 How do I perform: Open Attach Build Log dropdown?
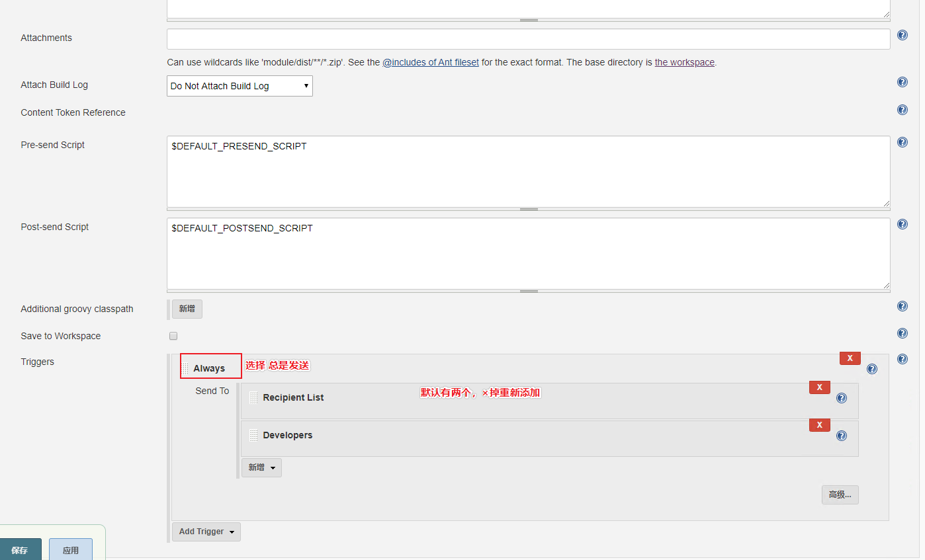click(240, 86)
